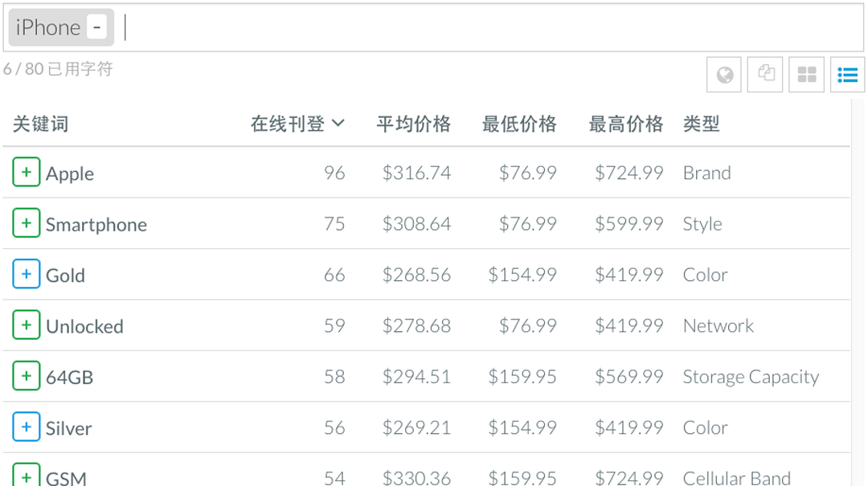Viewport: 868px width, 486px height.
Task: Click Apple's average price $316.74
Action: [416, 173]
